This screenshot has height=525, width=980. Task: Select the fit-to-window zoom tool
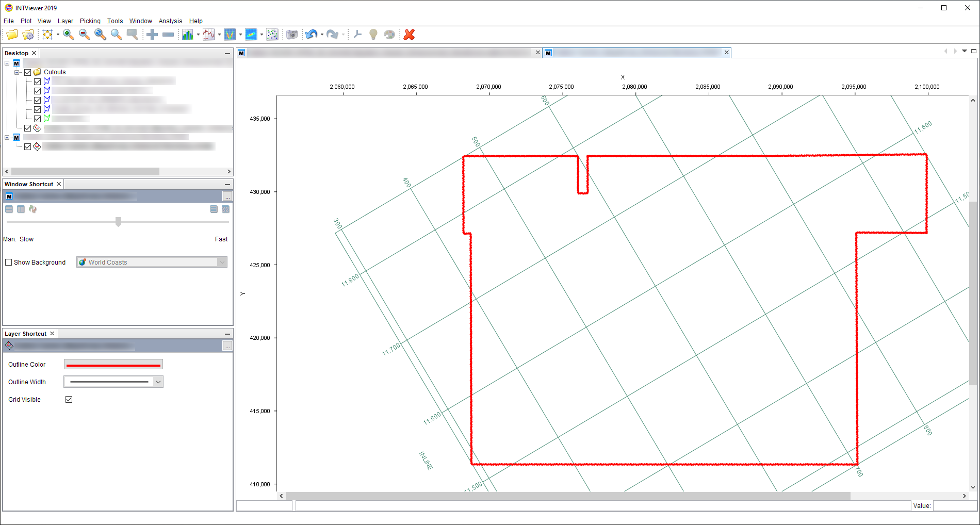pyautogui.click(x=47, y=35)
